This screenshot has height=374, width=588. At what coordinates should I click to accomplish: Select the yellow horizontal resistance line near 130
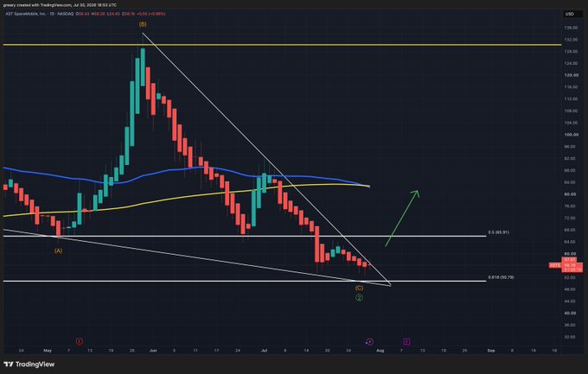point(283,45)
